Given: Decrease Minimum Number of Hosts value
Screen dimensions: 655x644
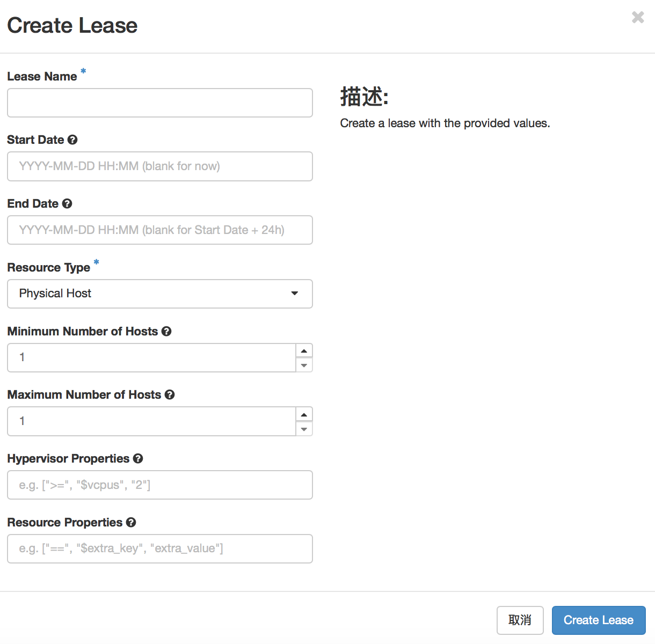Looking at the screenshot, I should coord(304,365).
